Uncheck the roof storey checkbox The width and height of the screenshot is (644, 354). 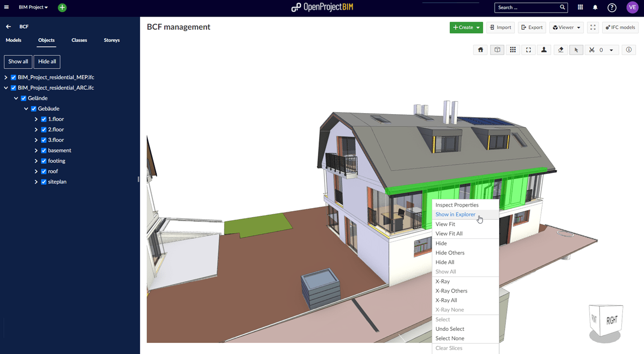(44, 171)
